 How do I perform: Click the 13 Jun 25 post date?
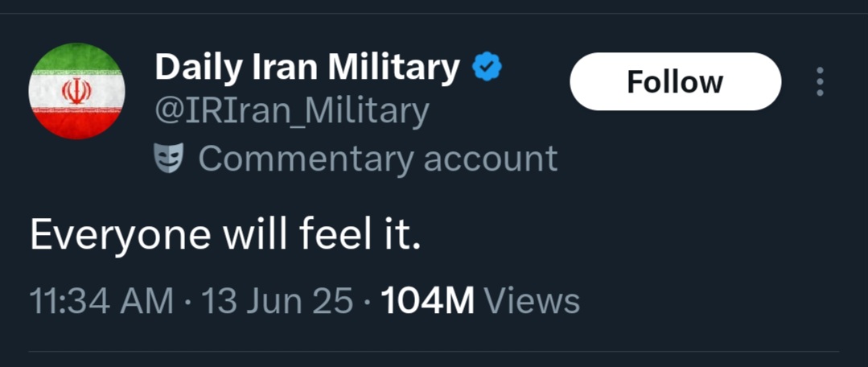coord(277,303)
